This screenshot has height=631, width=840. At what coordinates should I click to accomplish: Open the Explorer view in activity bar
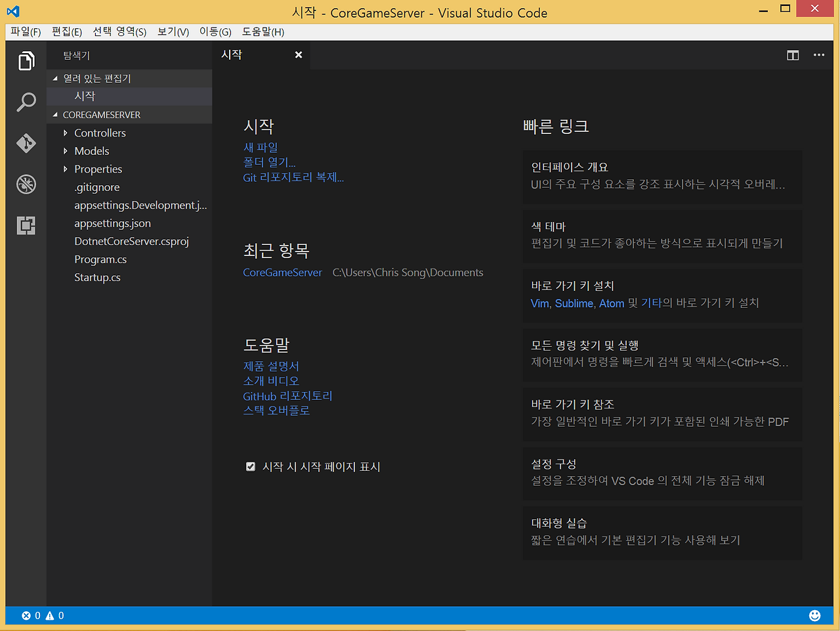coord(26,61)
